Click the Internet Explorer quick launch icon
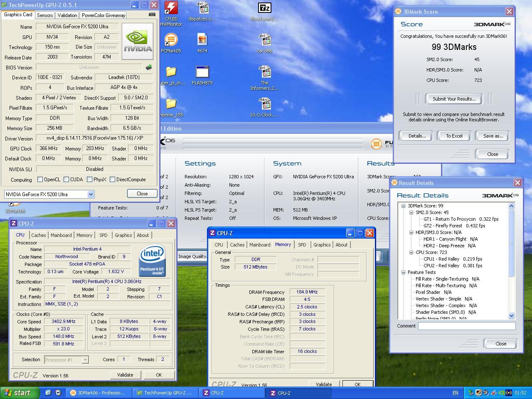The height and width of the screenshot is (399, 532). pyautogui.click(x=48, y=392)
